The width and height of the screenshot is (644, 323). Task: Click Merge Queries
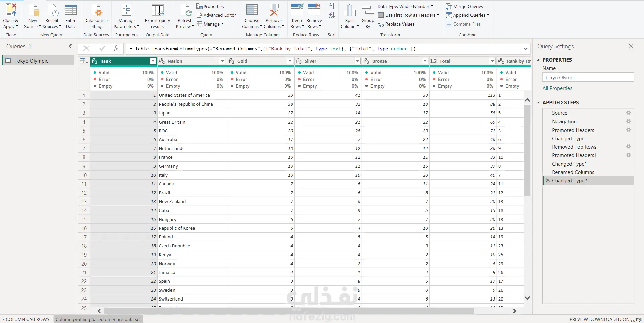pyautogui.click(x=466, y=6)
